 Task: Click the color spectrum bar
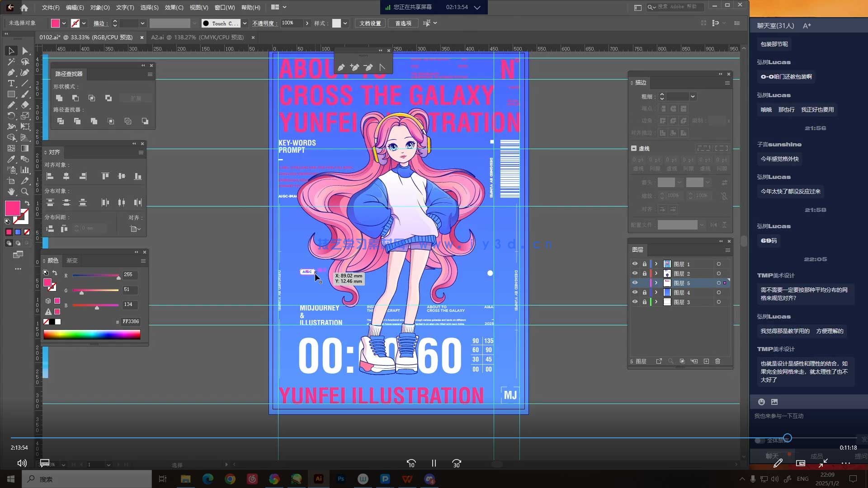[x=92, y=334]
